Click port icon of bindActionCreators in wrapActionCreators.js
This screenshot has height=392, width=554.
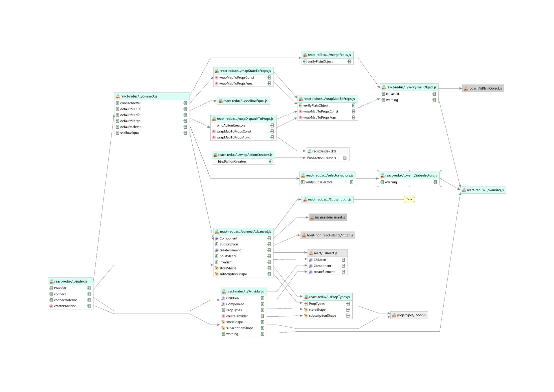tap(271, 162)
